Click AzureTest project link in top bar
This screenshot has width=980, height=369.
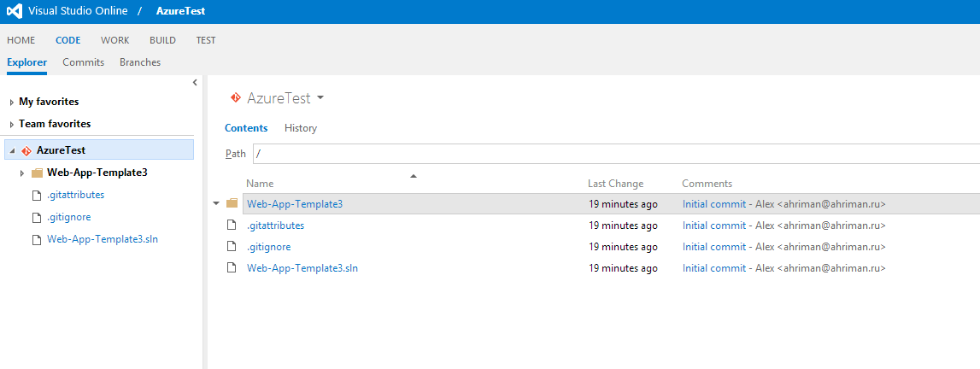click(x=180, y=11)
